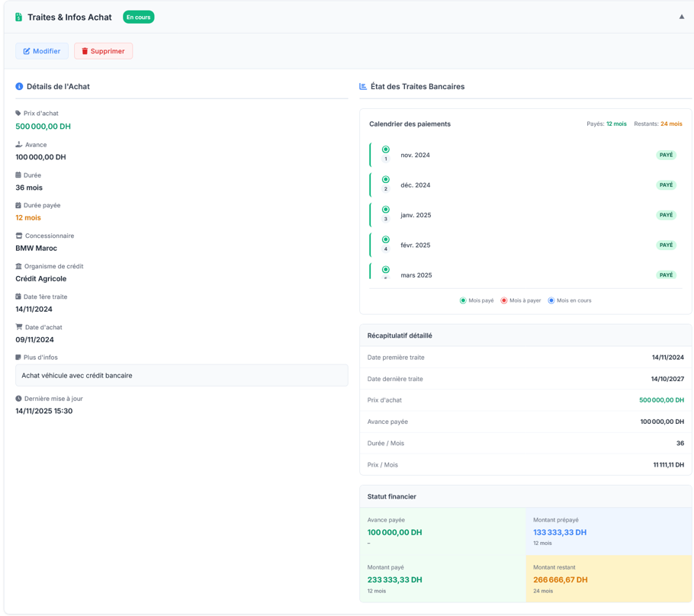This screenshot has height=616, width=694.
Task: Click the clock icon beside Dernière mise à jour
Action: click(19, 399)
